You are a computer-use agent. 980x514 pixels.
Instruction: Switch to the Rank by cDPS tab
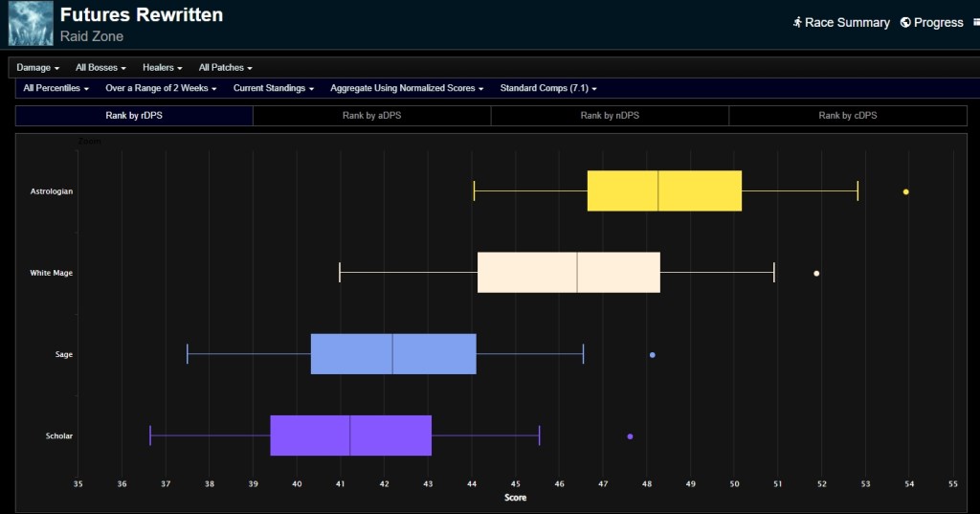(847, 116)
